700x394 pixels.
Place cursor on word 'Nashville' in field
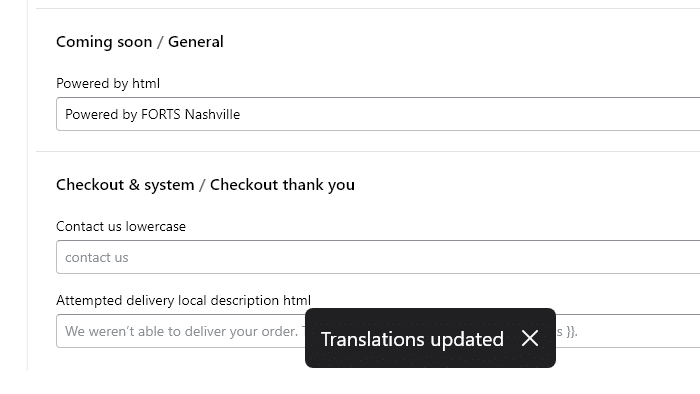[212, 114]
